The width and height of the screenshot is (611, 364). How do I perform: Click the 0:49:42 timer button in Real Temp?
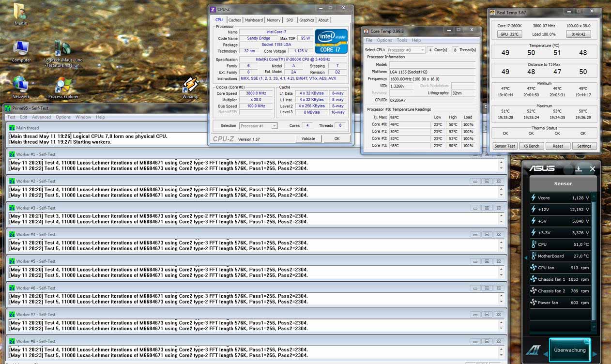pos(579,34)
